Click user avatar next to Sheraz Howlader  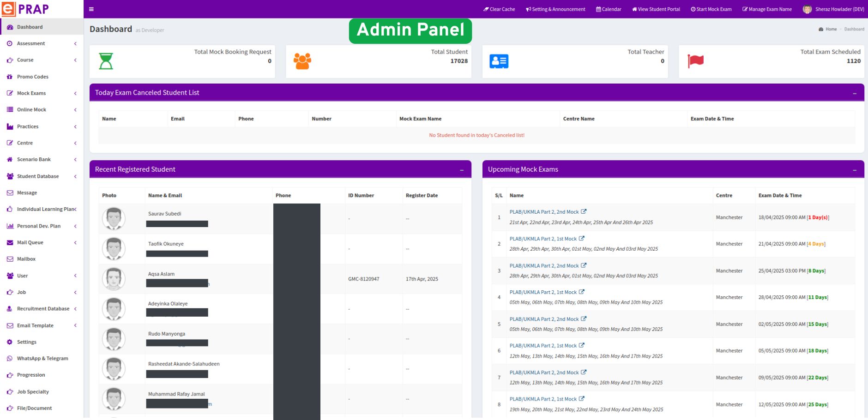[807, 9]
